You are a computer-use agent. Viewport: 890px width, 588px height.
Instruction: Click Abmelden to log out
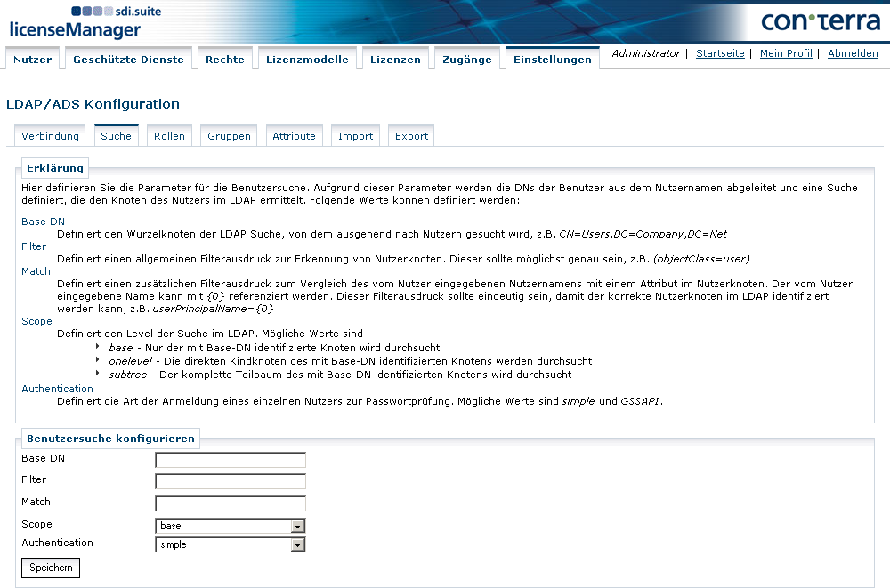coord(853,53)
